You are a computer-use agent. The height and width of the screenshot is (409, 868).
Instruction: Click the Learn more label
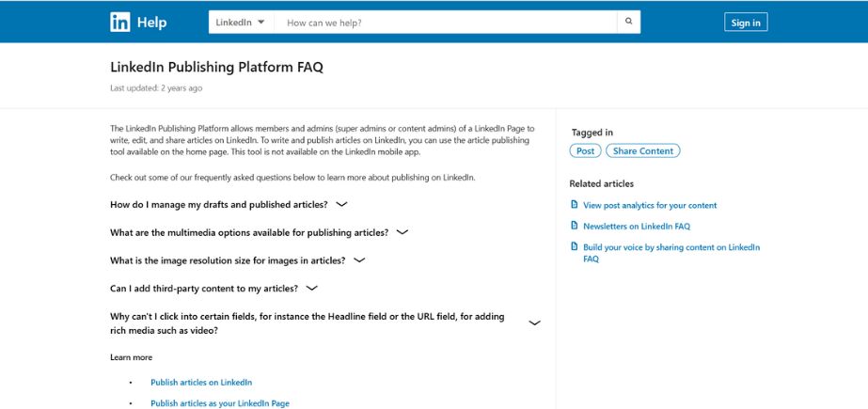[x=132, y=357]
